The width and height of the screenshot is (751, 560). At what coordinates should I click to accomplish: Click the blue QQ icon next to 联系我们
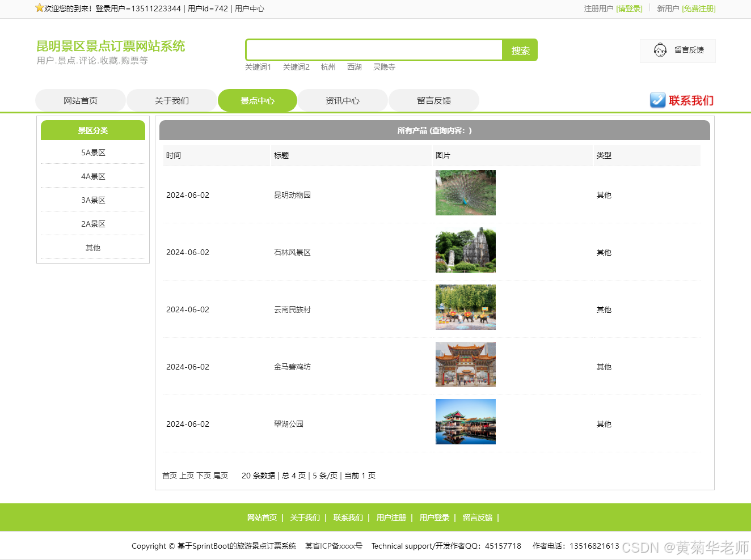tap(657, 100)
